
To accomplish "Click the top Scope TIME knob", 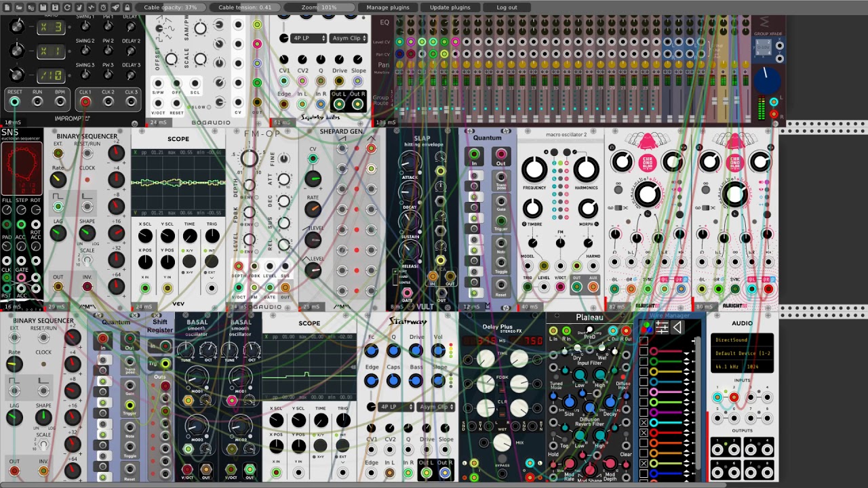I will (x=190, y=236).
